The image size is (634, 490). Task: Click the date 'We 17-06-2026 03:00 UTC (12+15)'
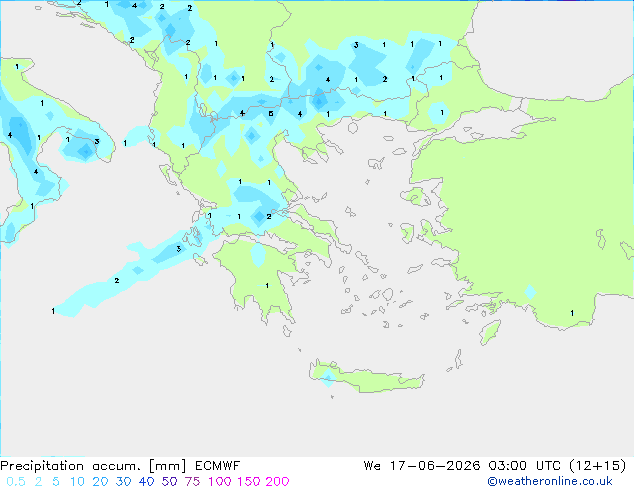(x=495, y=466)
